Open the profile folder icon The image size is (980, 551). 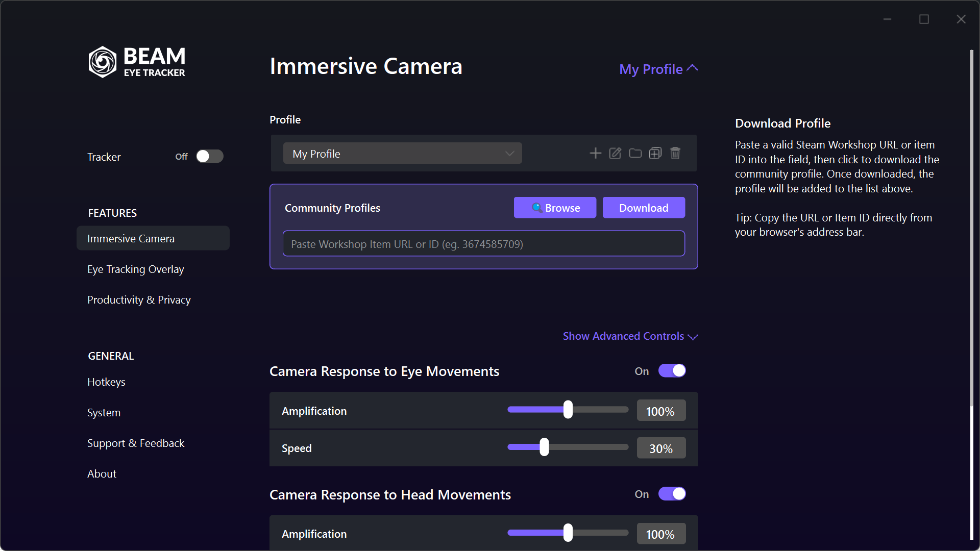pyautogui.click(x=635, y=154)
